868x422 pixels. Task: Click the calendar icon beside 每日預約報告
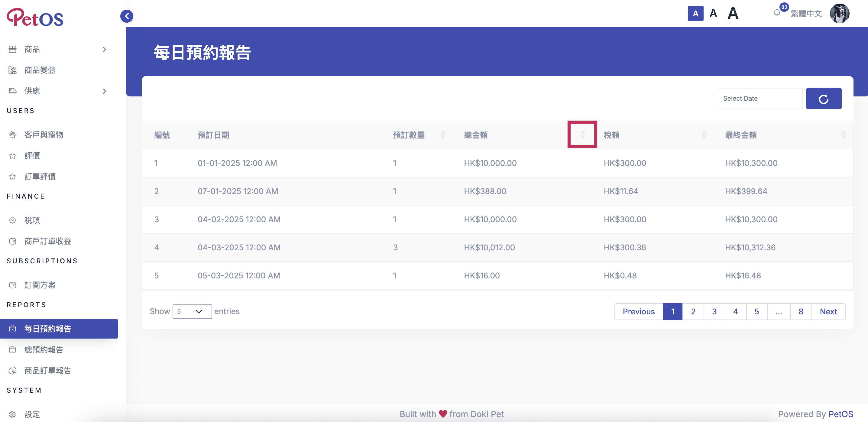coord(12,329)
